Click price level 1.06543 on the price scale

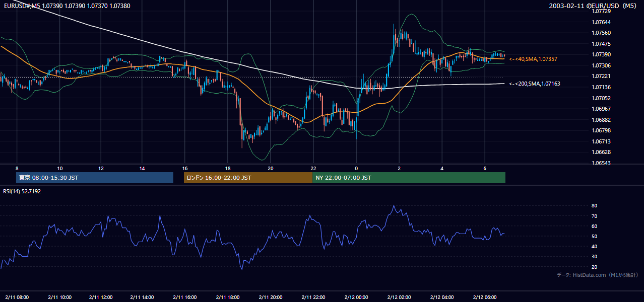click(x=601, y=163)
